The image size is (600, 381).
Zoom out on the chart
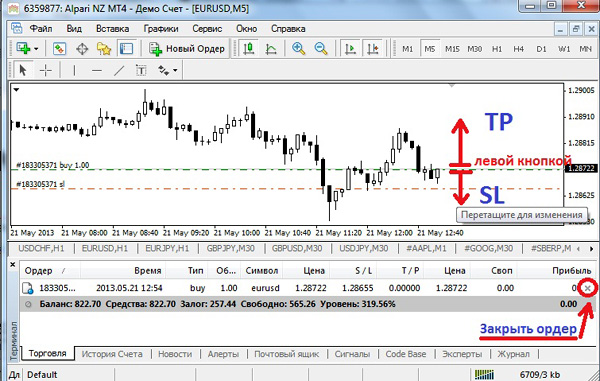point(321,49)
